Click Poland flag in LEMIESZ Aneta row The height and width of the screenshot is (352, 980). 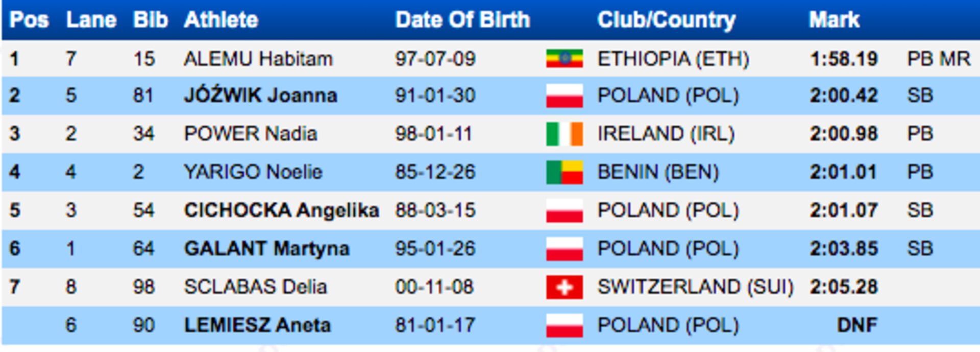(x=564, y=325)
